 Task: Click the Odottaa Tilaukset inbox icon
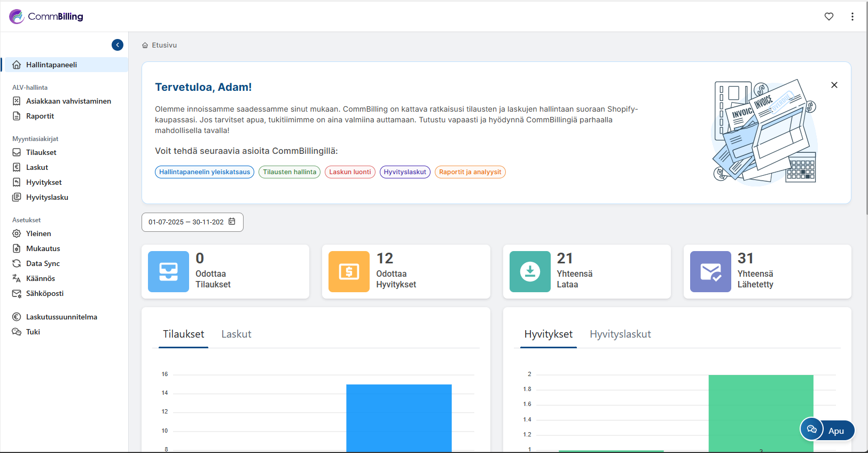(x=168, y=271)
